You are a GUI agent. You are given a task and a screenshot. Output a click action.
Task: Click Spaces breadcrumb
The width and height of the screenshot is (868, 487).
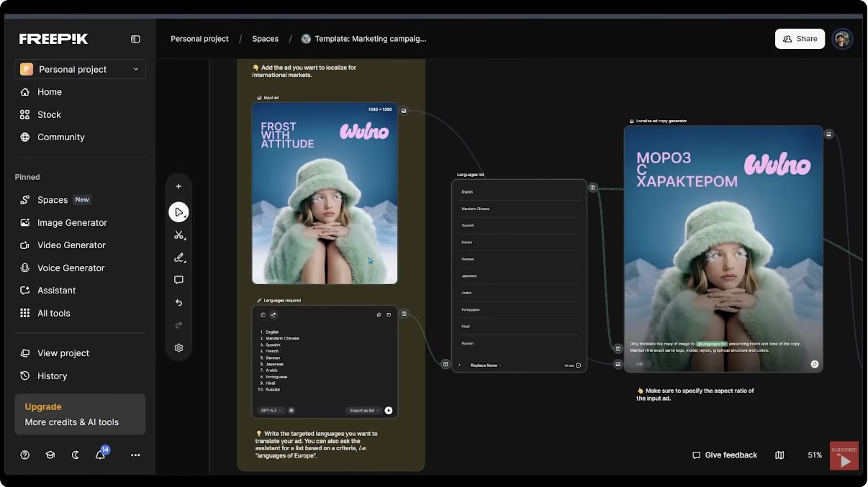265,39
